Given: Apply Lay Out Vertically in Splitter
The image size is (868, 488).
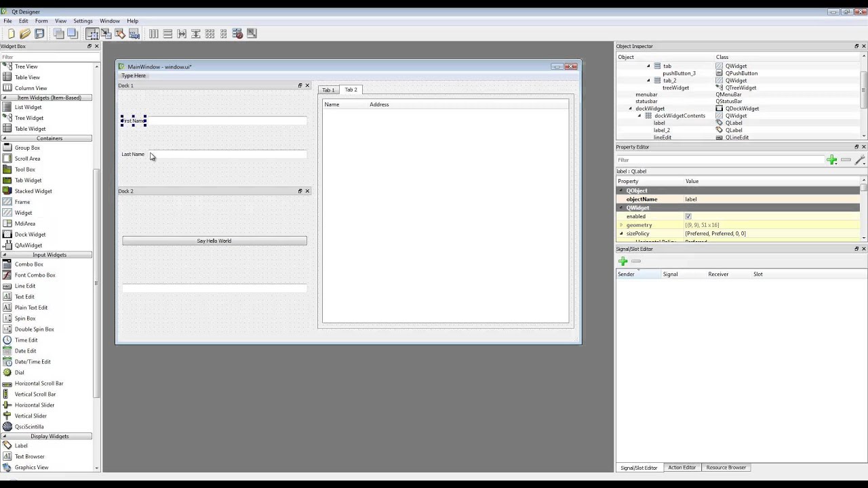Looking at the screenshot, I should [195, 33].
